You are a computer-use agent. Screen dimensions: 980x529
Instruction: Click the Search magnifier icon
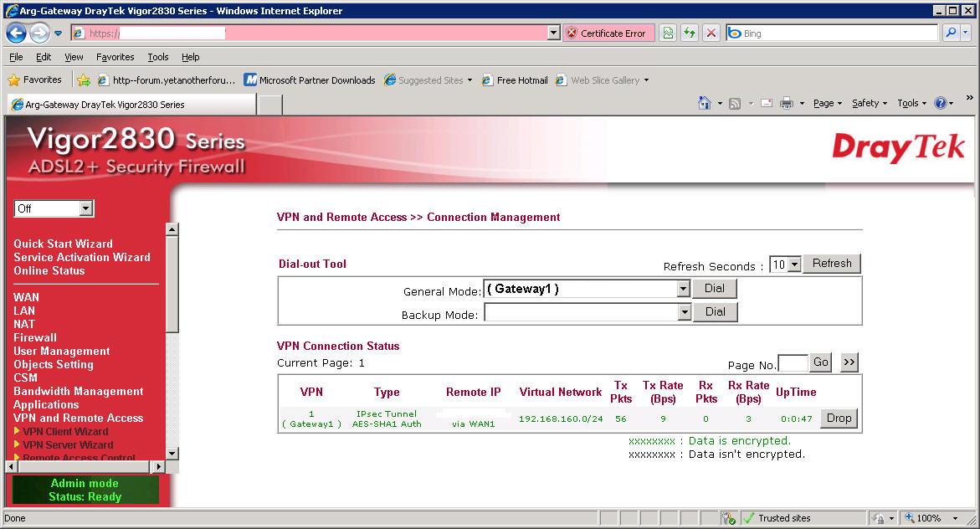951,33
